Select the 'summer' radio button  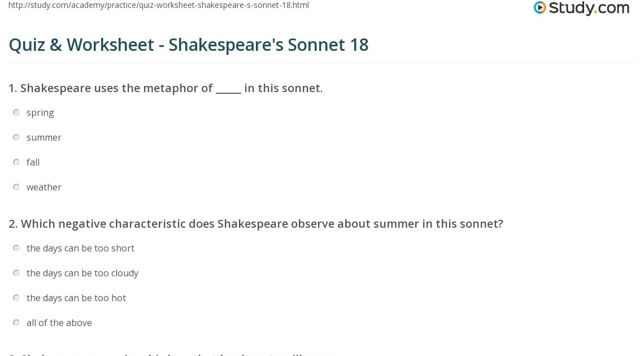pos(16,137)
